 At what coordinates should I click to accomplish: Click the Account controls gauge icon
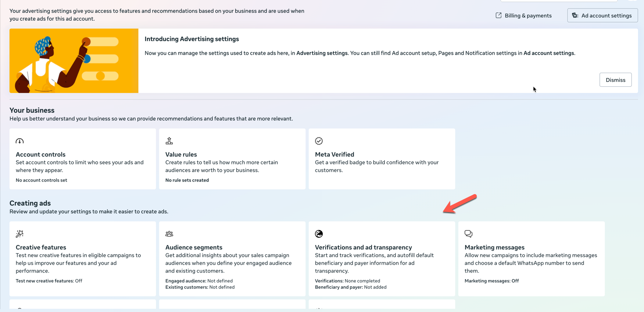pyautogui.click(x=20, y=141)
